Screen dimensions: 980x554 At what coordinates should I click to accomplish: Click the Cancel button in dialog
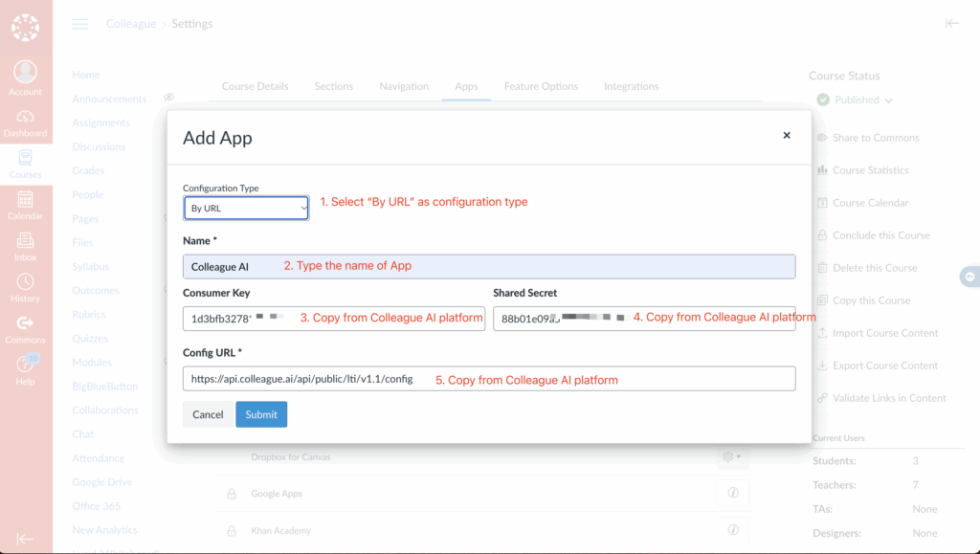[x=208, y=414]
